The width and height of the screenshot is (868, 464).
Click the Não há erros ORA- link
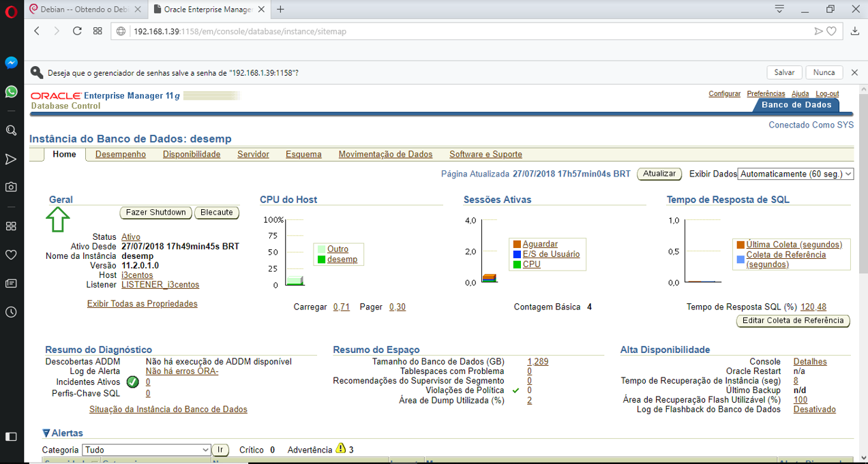[x=182, y=371]
